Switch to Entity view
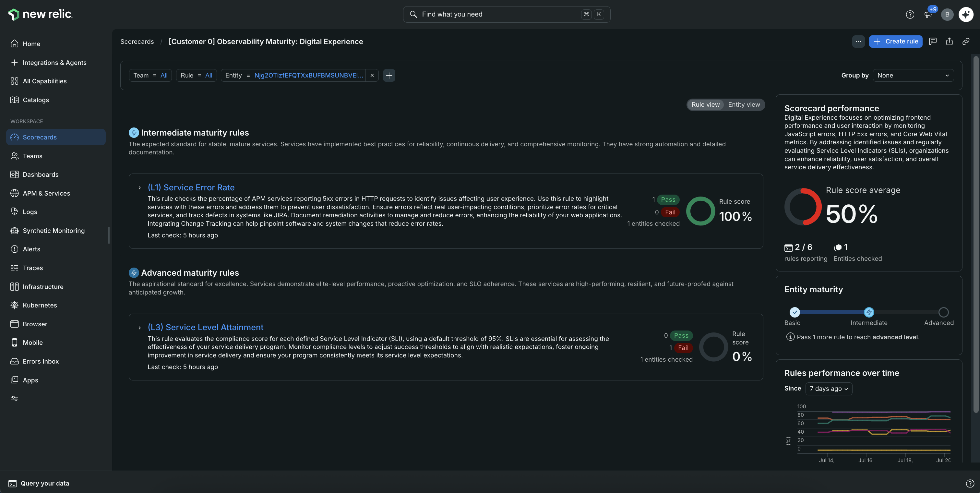980x493 pixels. coord(744,105)
